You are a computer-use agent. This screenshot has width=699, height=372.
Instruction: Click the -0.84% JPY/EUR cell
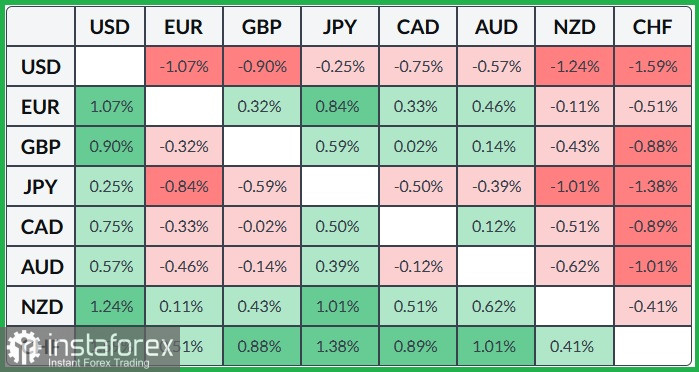point(184,186)
